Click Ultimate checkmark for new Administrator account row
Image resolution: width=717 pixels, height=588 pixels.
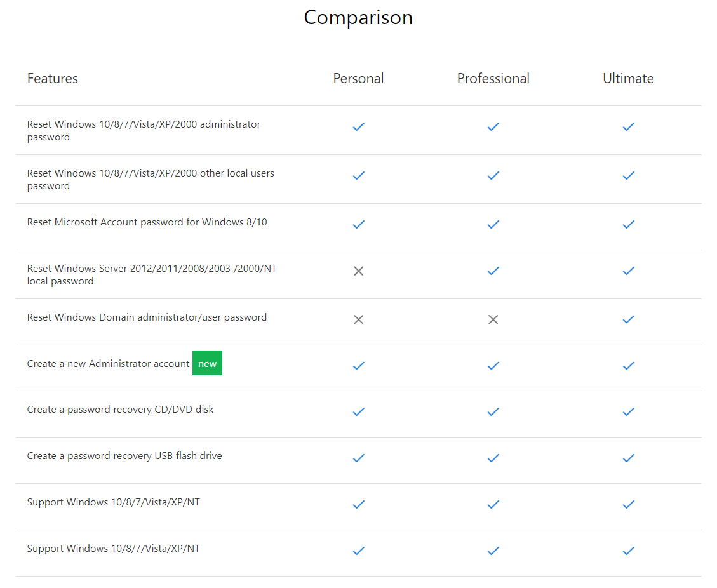click(x=628, y=366)
